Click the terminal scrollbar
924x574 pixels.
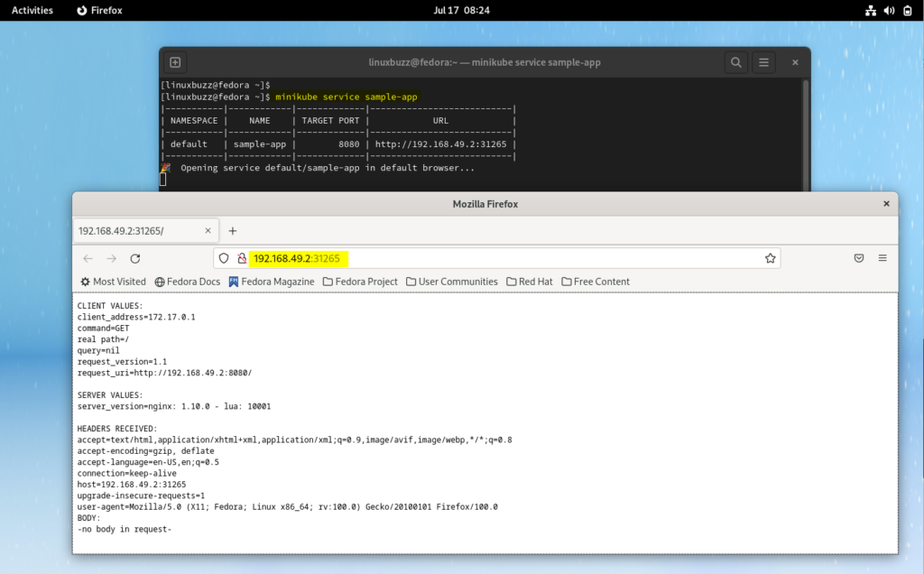(805, 135)
